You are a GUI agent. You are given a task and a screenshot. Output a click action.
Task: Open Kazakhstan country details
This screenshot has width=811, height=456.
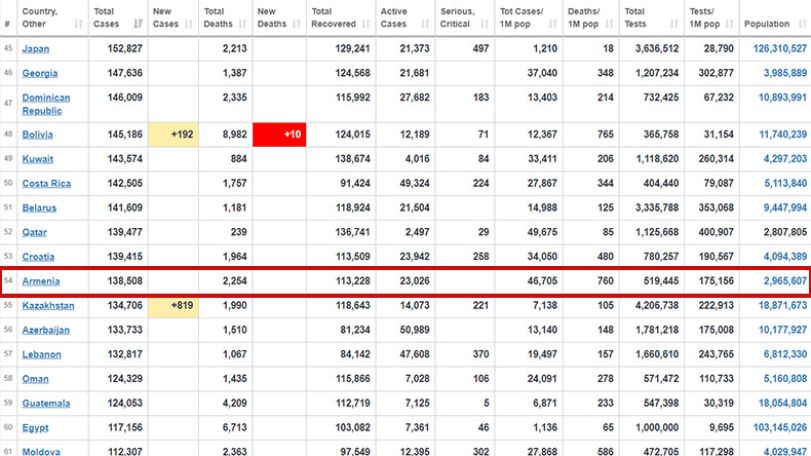click(x=48, y=306)
